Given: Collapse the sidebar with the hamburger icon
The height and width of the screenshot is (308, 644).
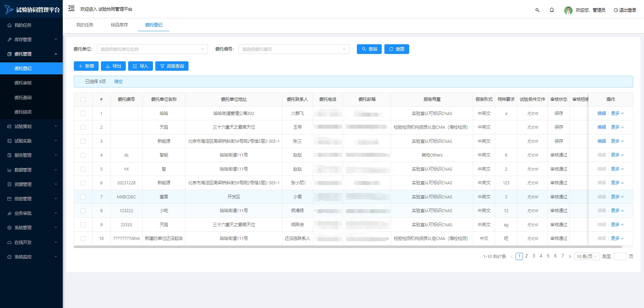Looking at the screenshot, I should point(71,9).
